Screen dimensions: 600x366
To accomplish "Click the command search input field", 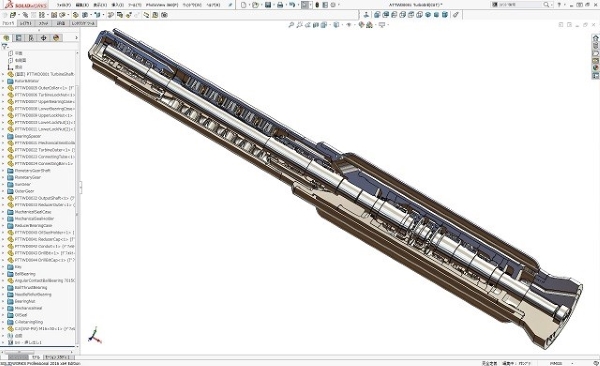I will pyautogui.click(x=521, y=5).
